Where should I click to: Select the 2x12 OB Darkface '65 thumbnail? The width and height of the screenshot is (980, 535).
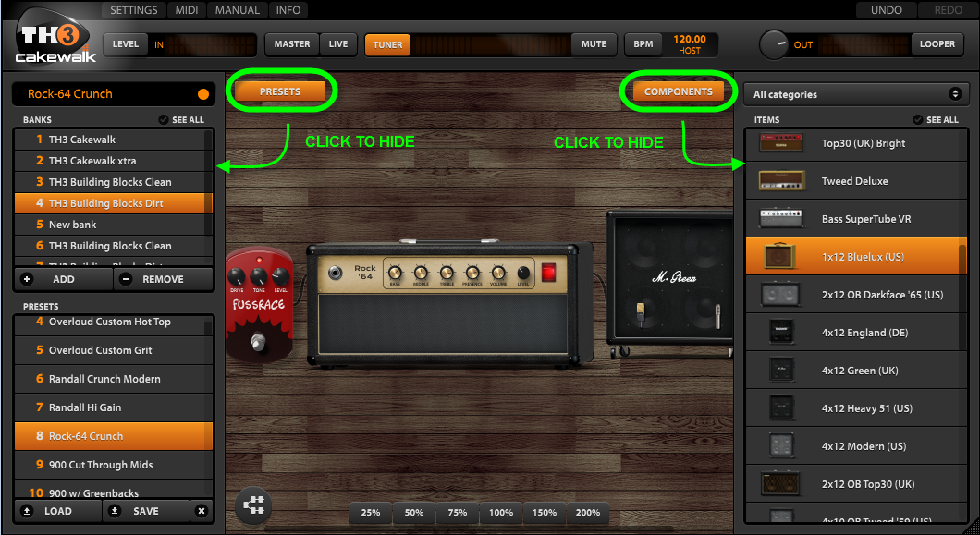781,295
